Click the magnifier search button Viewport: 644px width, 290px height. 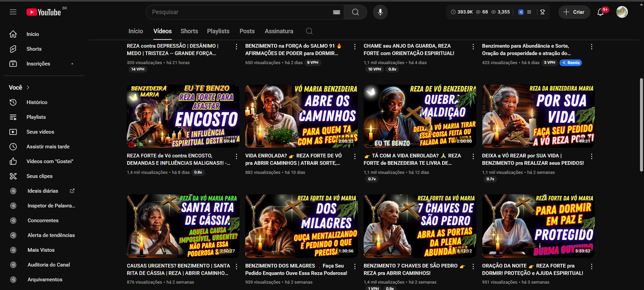[x=355, y=12]
